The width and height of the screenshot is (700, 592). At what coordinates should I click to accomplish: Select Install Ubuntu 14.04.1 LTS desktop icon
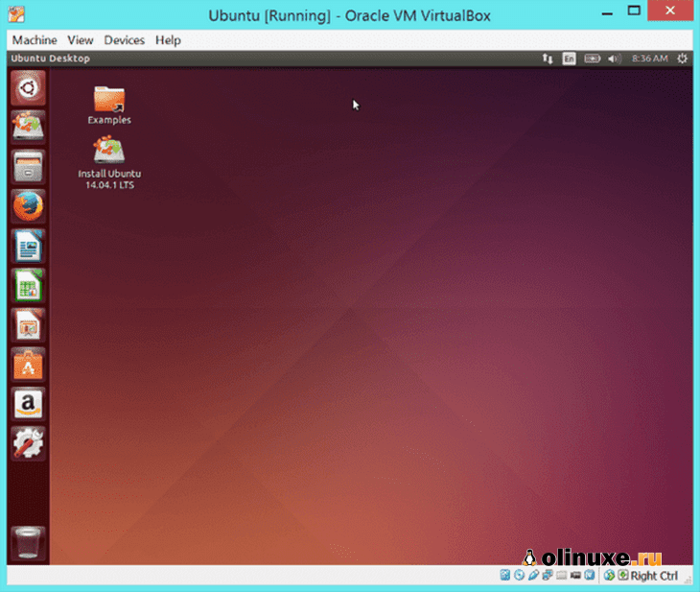click(109, 163)
